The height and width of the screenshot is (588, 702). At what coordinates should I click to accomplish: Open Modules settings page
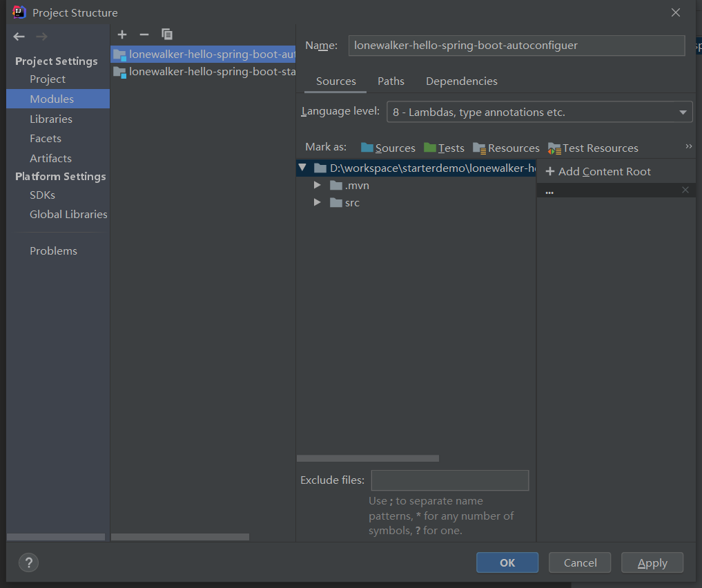[x=58, y=99]
